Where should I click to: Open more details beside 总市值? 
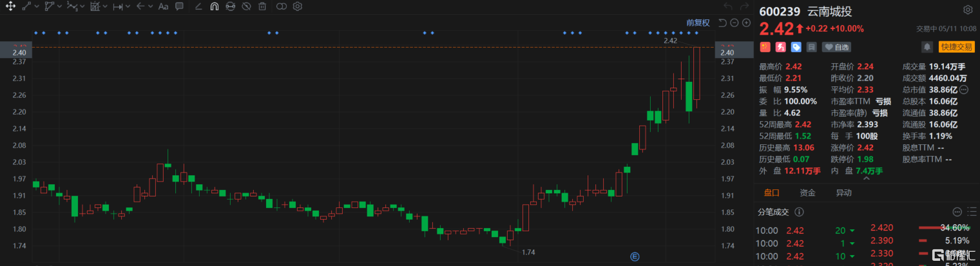964,90
